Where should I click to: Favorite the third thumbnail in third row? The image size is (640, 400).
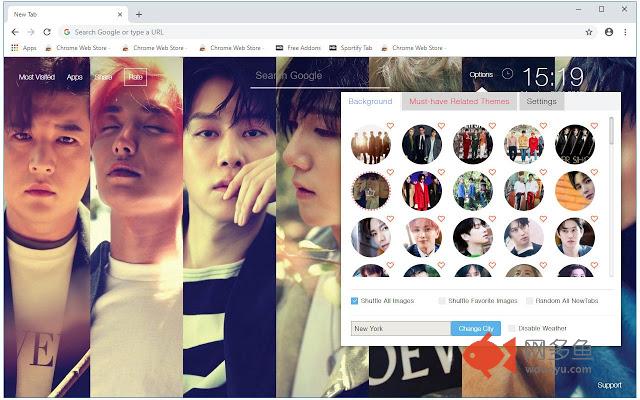pos(492,219)
